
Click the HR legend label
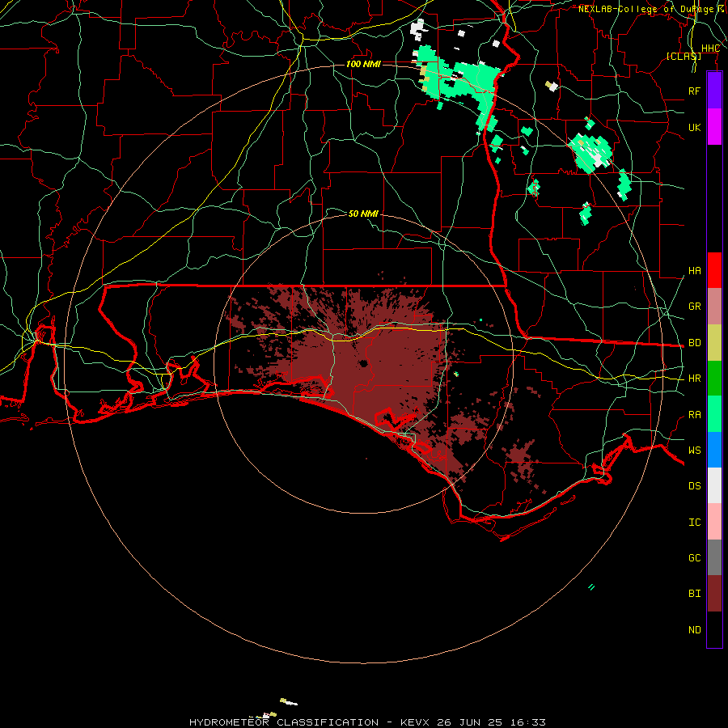695,379
